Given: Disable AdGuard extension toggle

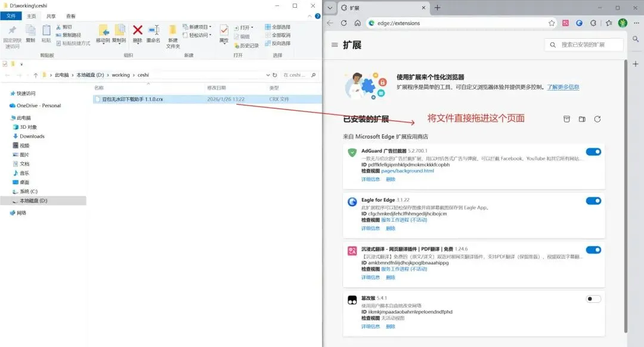Looking at the screenshot, I should (593, 152).
